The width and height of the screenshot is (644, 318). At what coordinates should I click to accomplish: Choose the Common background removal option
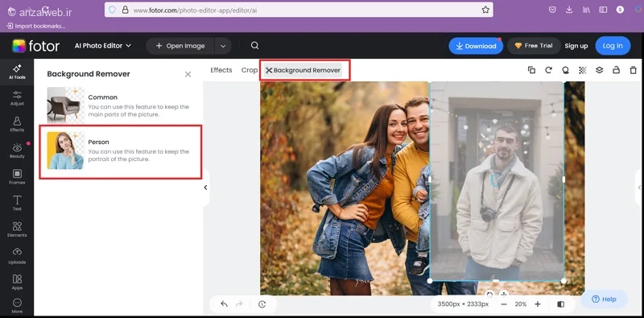[x=119, y=105]
